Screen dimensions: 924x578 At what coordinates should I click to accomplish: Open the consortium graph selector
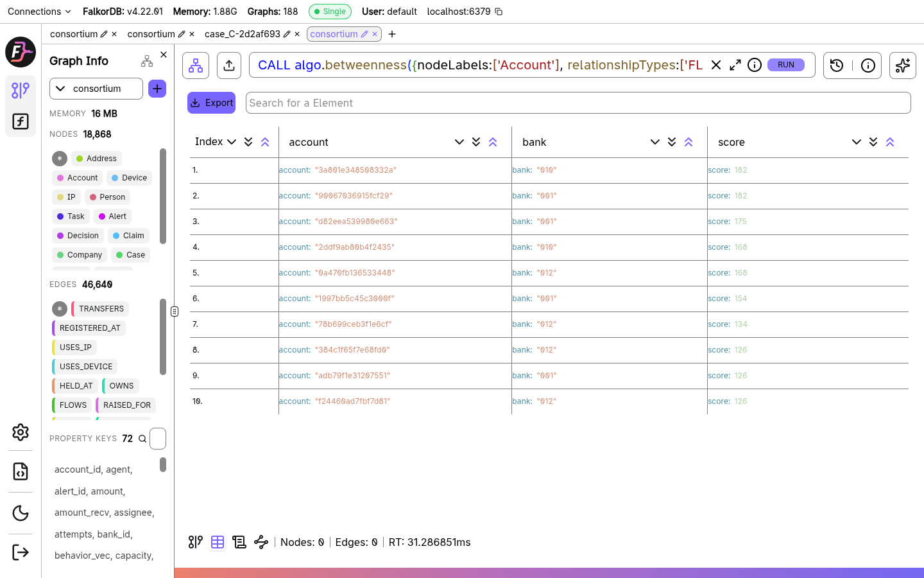(x=96, y=89)
